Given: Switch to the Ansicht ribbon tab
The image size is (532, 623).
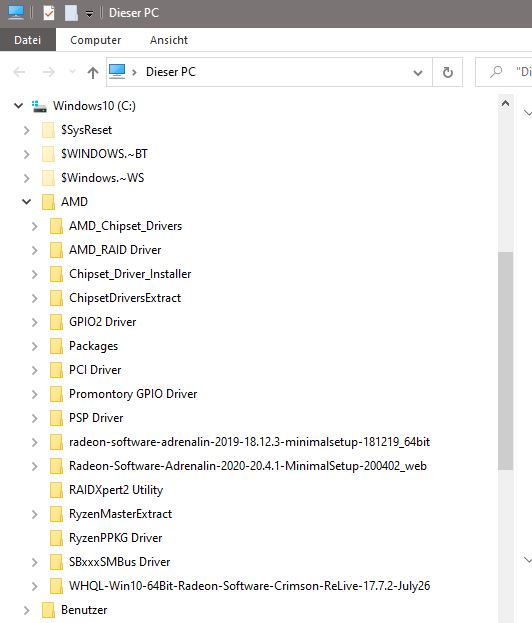Looking at the screenshot, I should tap(169, 40).
